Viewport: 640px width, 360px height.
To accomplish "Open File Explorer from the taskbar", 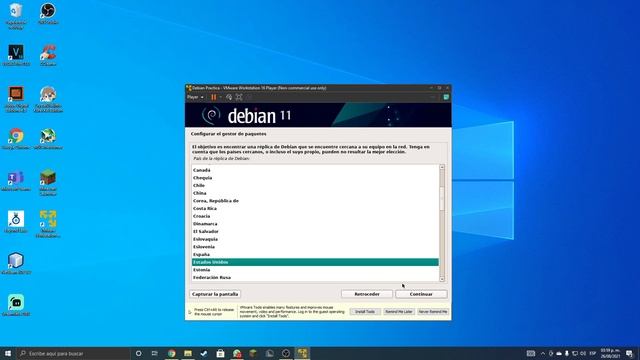I will [x=188, y=353].
